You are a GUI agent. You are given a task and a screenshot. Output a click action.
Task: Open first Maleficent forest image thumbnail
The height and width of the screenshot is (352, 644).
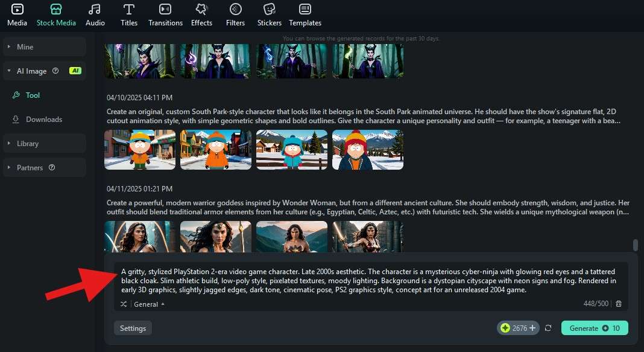click(140, 61)
